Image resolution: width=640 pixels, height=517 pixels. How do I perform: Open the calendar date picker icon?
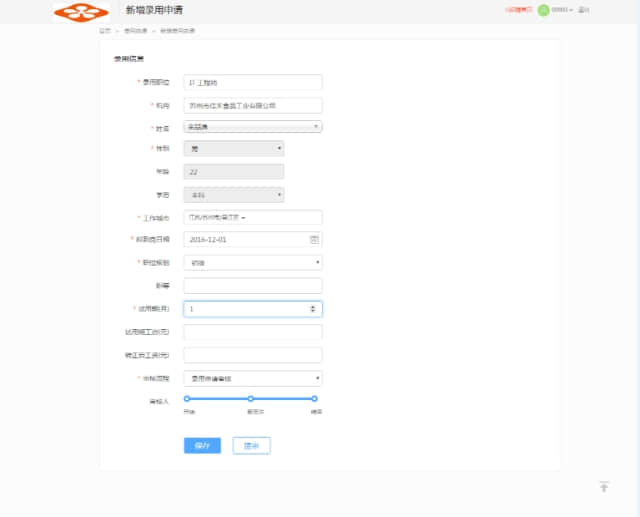coord(314,240)
